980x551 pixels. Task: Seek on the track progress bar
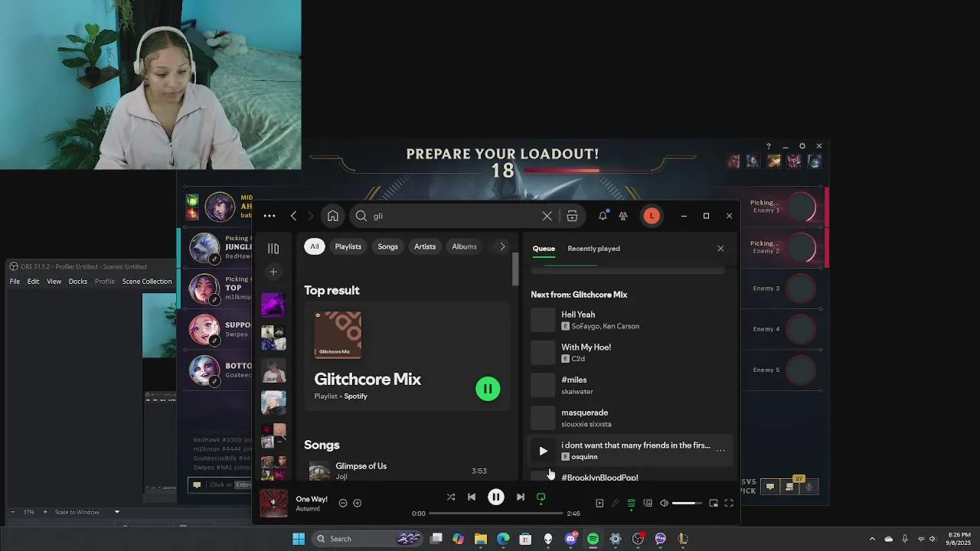coord(495,513)
